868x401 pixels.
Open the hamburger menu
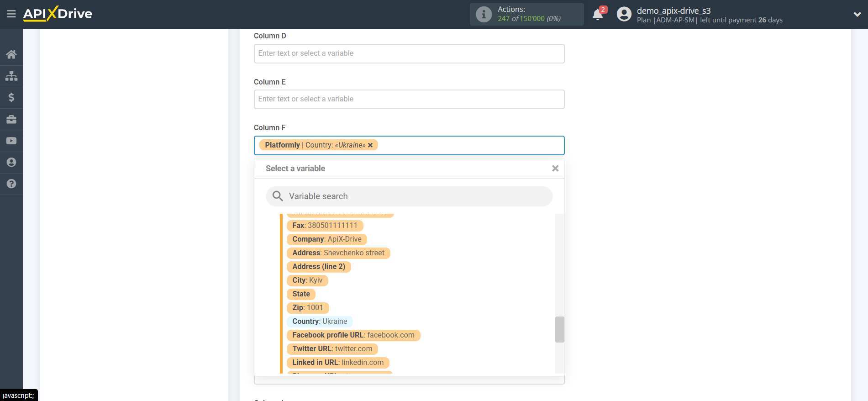pyautogui.click(x=11, y=14)
